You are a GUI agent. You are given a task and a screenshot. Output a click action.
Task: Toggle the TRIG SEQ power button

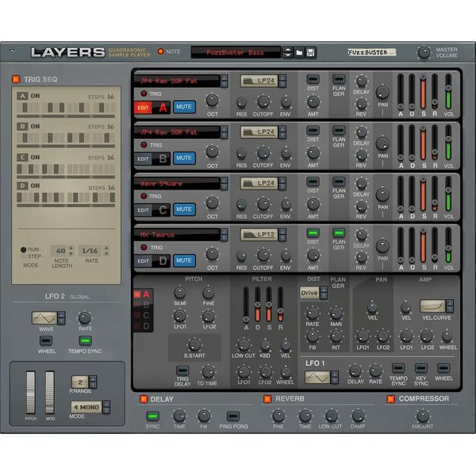(x=16, y=79)
